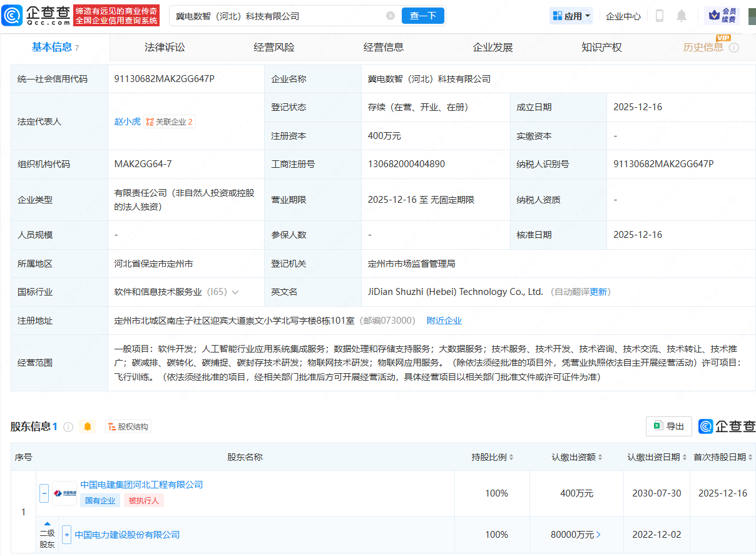Switch to the 知识产权 tab
This screenshot has width=756, height=556.
click(x=601, y=47)
